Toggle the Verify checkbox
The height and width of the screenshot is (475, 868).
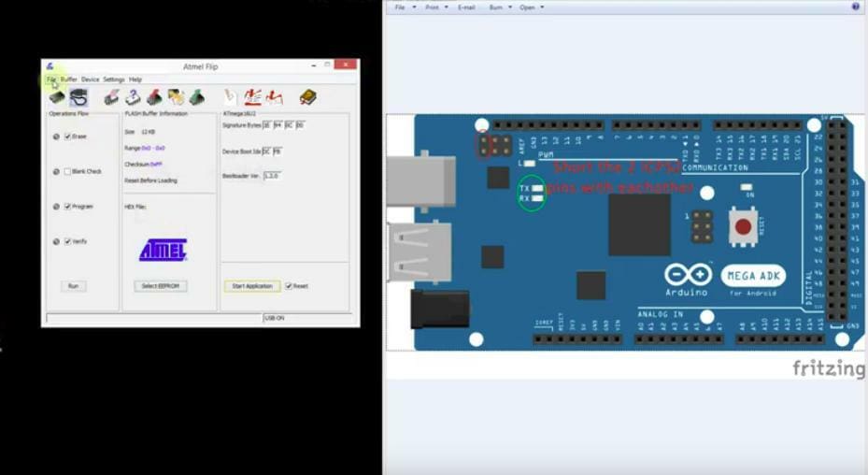[67, 241]
